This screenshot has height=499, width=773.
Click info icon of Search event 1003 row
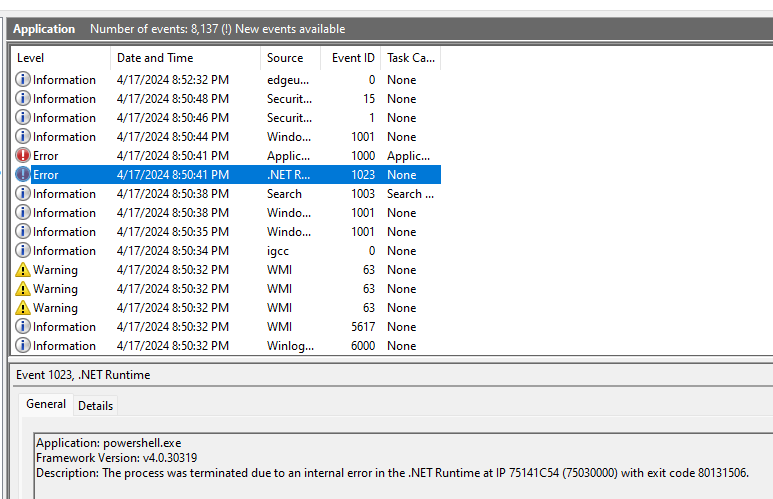pos(23,193)
